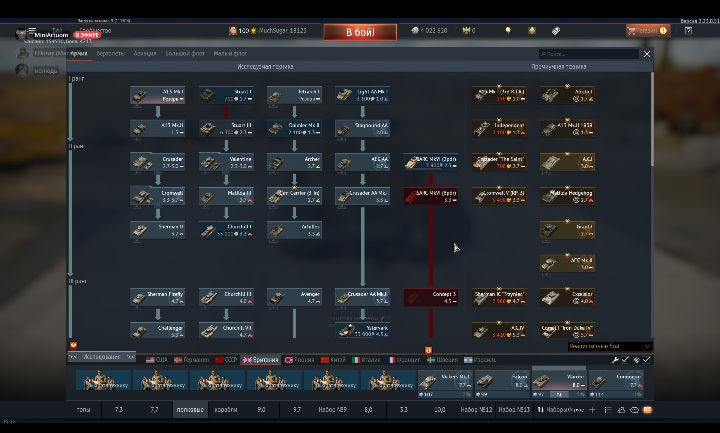Open the Наборы техники presets button
The image size is (720, 433).
(560, 410)
